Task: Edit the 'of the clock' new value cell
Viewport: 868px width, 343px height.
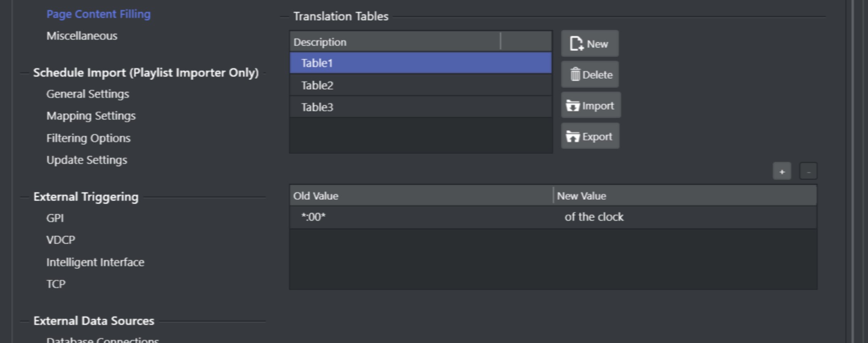Action: tap(594, 217)
